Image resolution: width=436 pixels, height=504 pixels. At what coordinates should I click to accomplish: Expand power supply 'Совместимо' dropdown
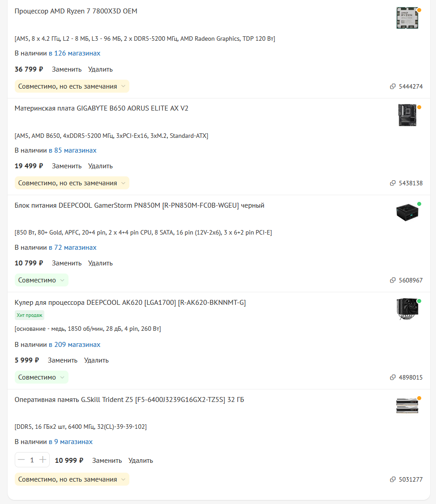pos(42,280)
